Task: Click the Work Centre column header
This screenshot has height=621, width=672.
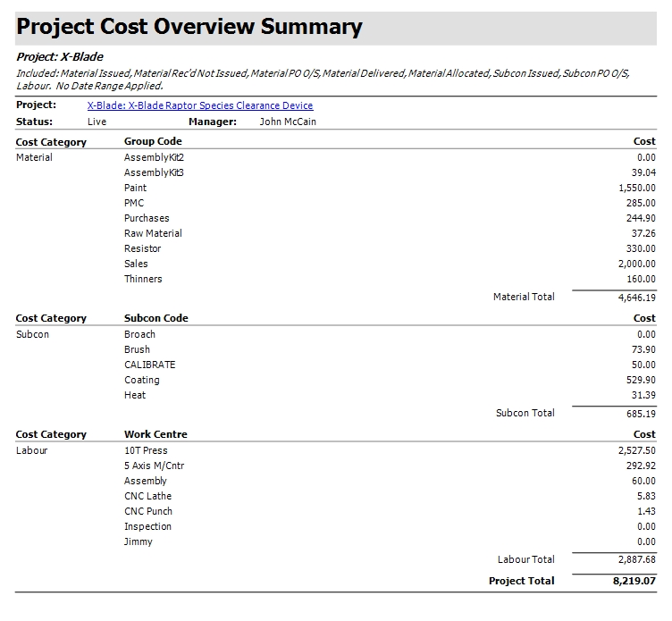Action: click(155, 434)
